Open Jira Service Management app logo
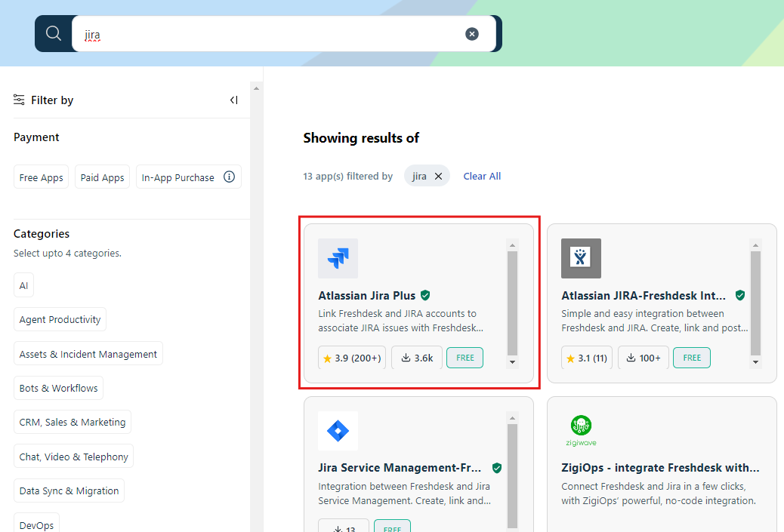Image resolution: width=784 pixels, height=532 pixels. (338, 431)
